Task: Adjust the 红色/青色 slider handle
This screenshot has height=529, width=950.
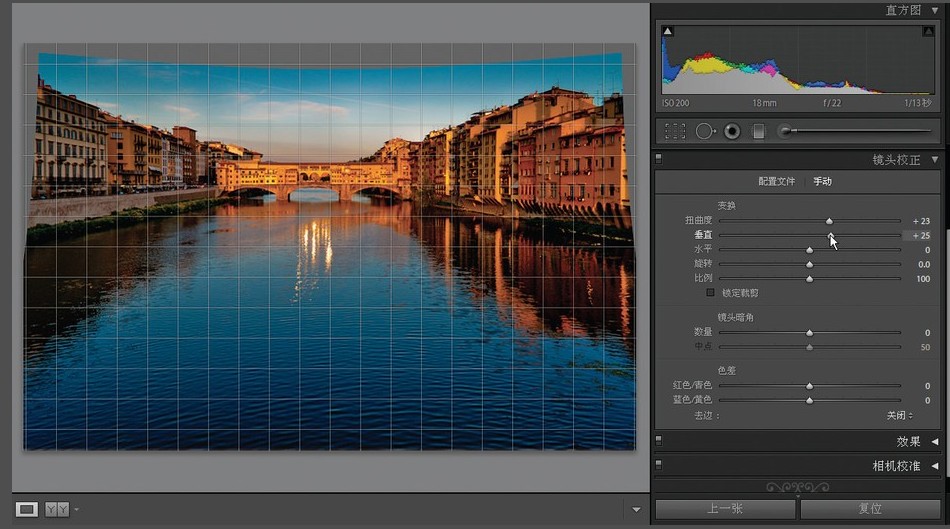Action: 809,386
